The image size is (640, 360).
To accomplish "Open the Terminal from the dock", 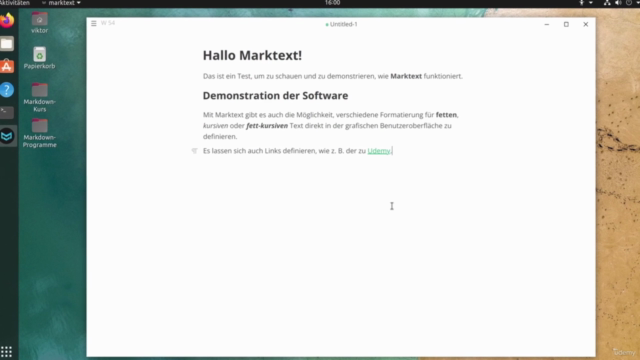I will pyautogui.click(x=7, y=112).
